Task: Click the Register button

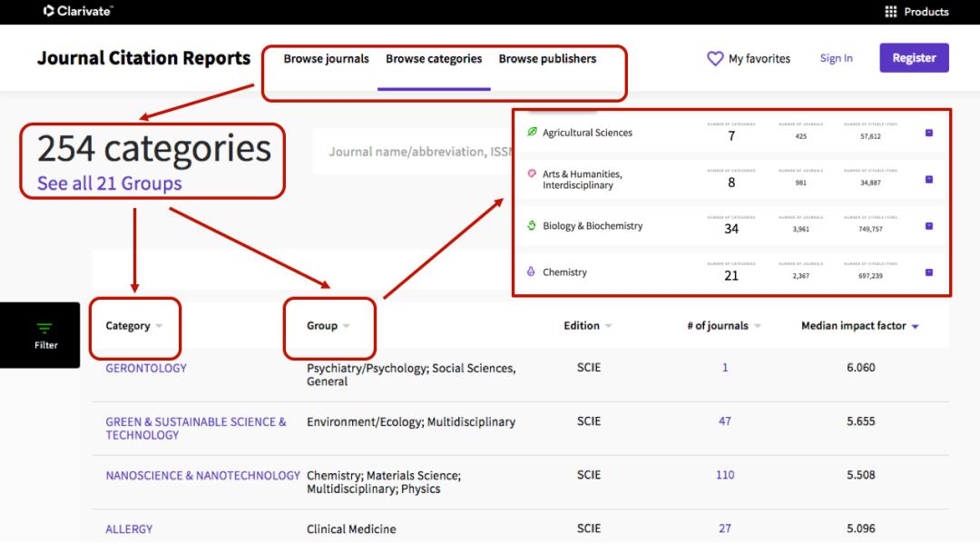Action: [x=914, y=57]
